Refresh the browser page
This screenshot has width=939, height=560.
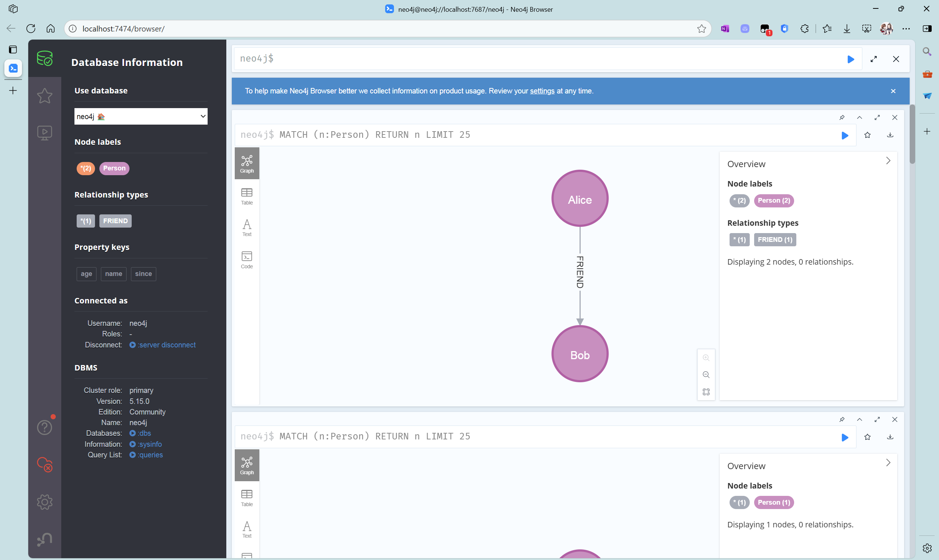pyautogui.click(x=31, y=29)
